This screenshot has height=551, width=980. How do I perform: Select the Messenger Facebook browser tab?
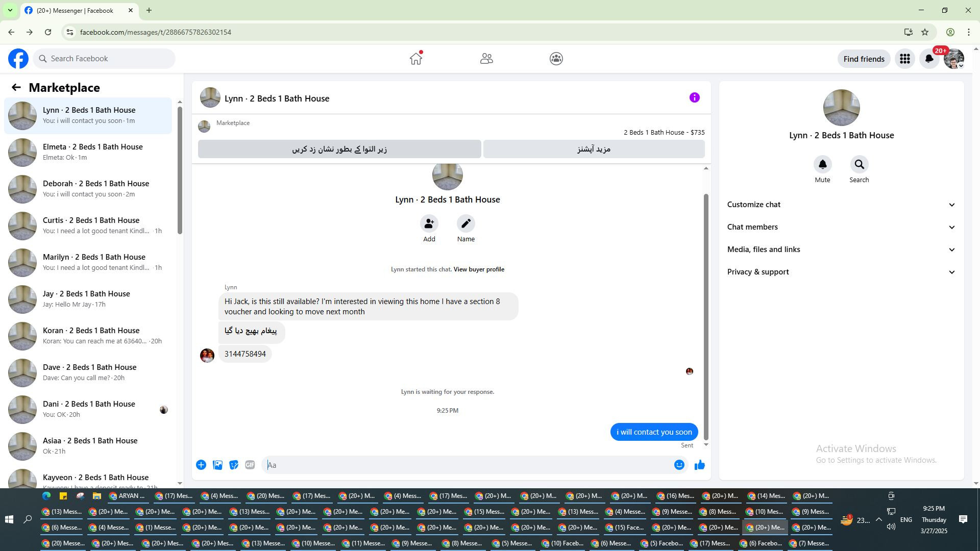(79, 10)
